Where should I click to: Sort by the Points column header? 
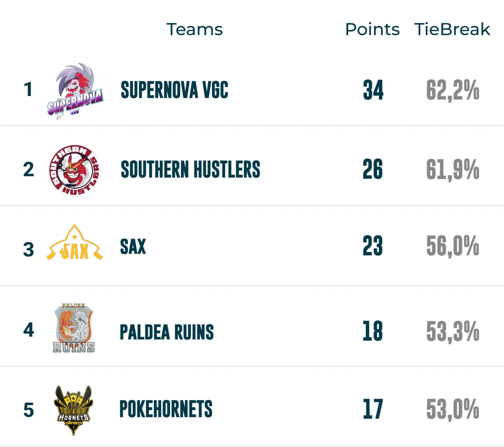click(x=372, y=29)
